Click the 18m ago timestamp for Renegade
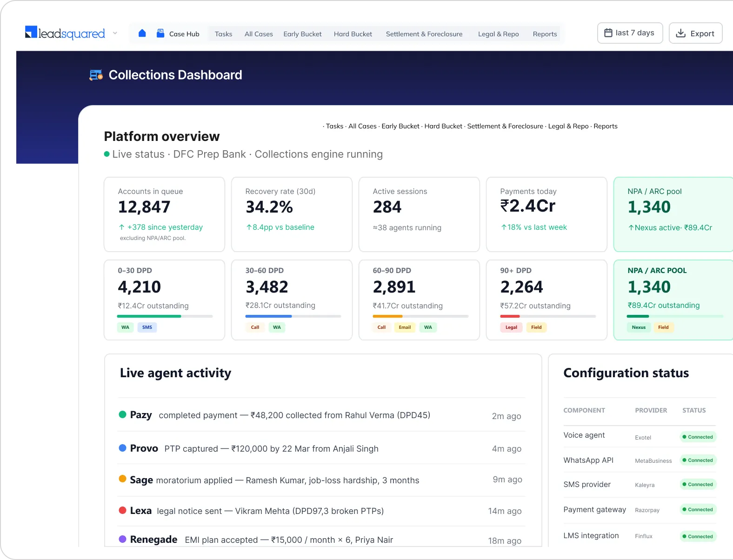The image size is (733, 560). point(505,540)
